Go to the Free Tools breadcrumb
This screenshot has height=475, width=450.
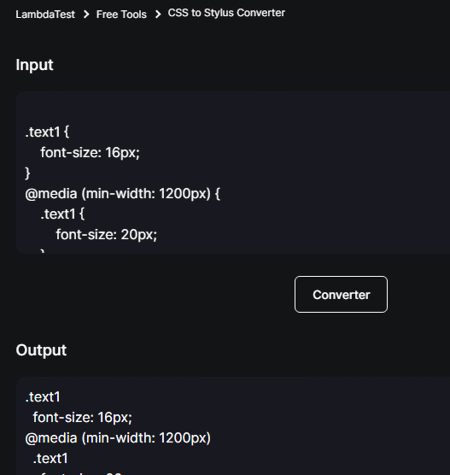pyautogui.click(x=121, y=14)
